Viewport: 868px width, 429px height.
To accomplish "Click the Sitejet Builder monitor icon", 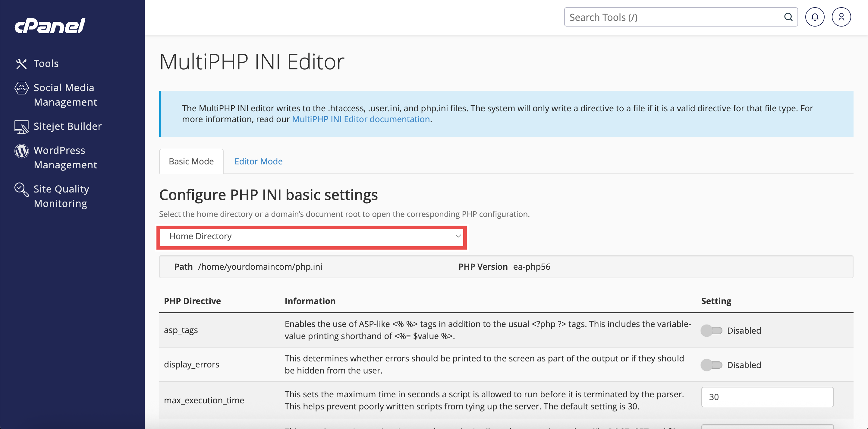I will pos(21,126).
